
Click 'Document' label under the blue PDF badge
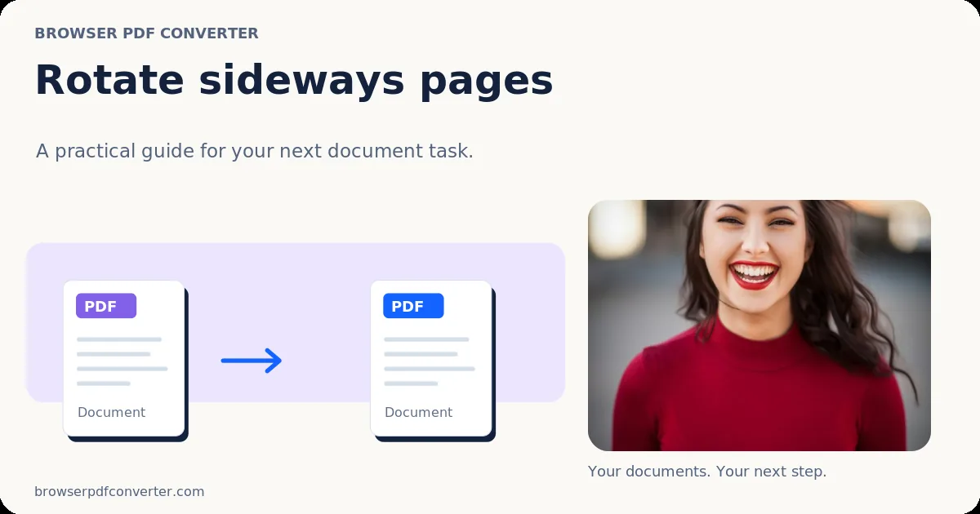click(419, 412)
